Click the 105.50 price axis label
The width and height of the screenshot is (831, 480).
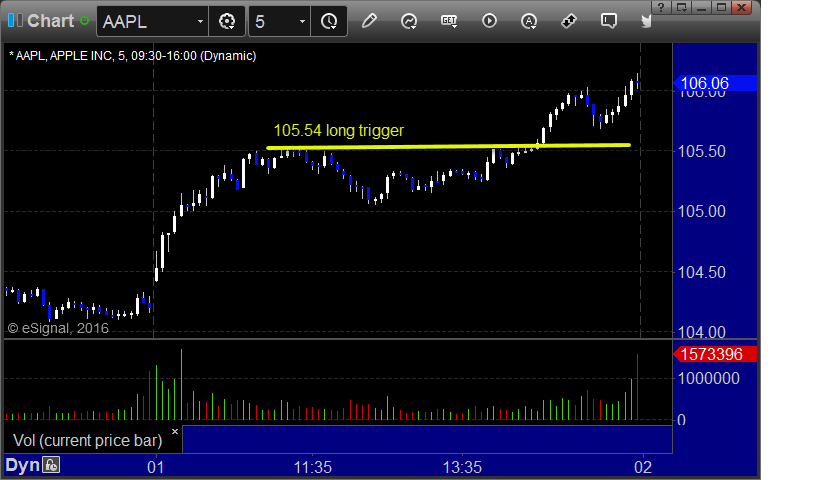pos(702,152)
